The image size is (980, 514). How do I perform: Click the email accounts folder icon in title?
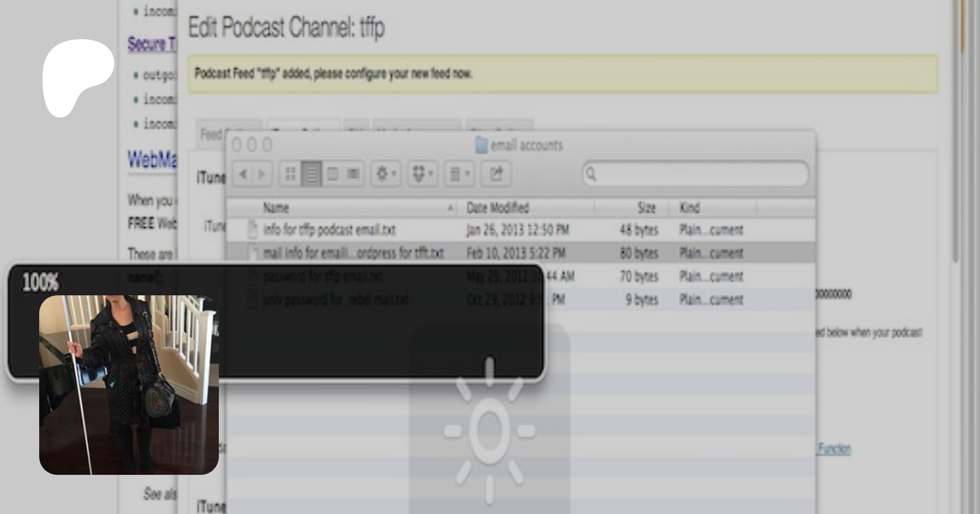[481, 145]
